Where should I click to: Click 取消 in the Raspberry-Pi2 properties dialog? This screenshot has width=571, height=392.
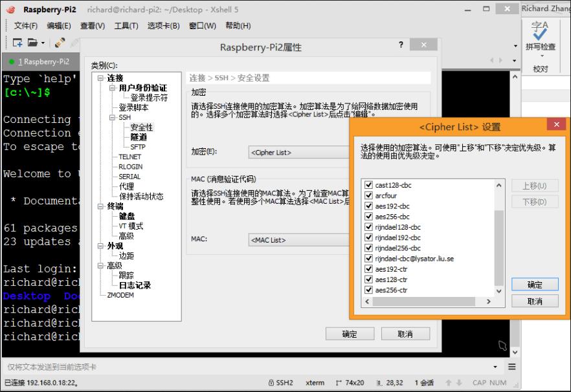[x=405, y=334]
